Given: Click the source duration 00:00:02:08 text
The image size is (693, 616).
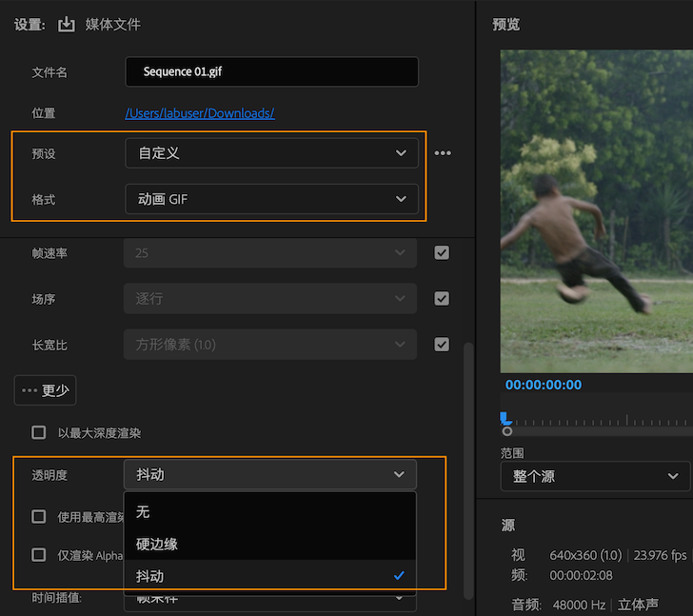Looking at the screenshot, I should [x=581, y=575].
